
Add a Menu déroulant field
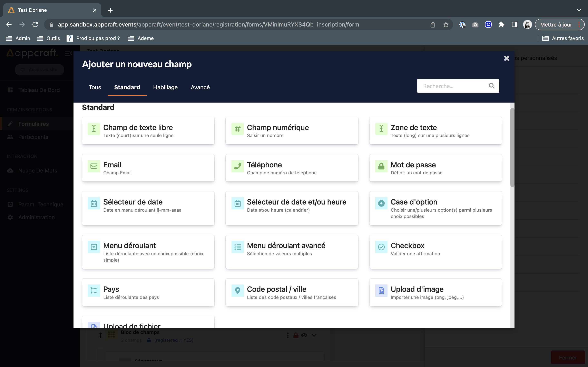click(148, 251)
